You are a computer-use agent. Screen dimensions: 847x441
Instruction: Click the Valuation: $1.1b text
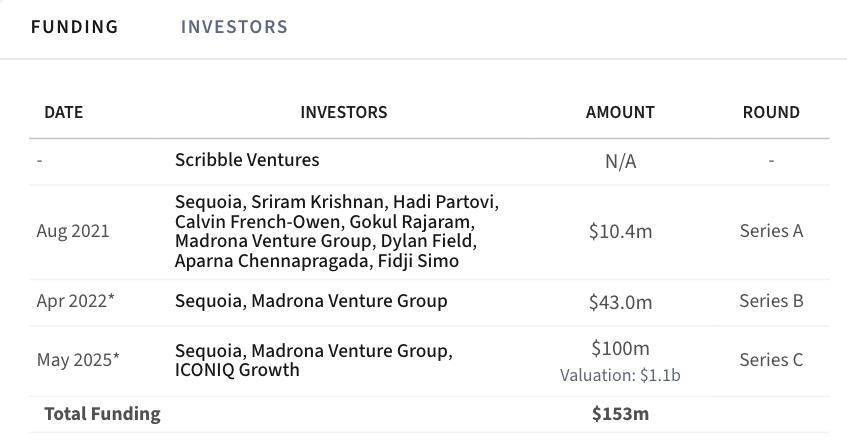(x=620, y=376)
